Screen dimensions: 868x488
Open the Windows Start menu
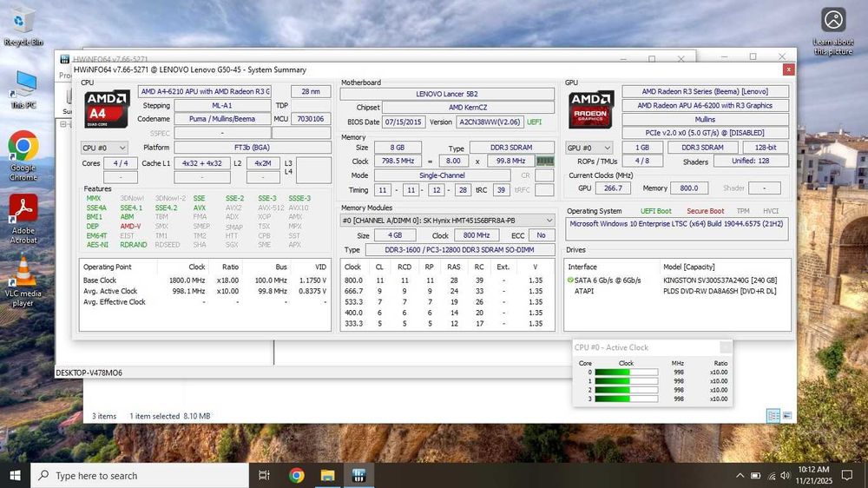coord(15,475)
